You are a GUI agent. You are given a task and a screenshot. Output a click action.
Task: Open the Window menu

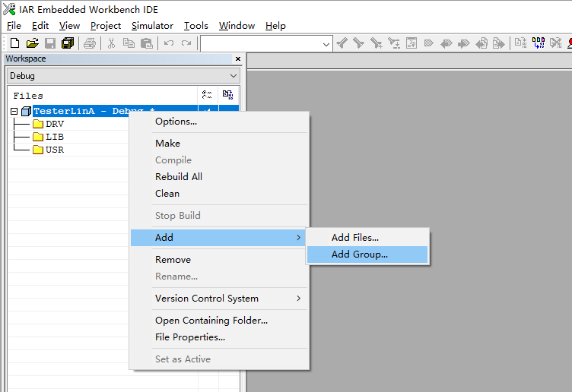coord(237,26)
